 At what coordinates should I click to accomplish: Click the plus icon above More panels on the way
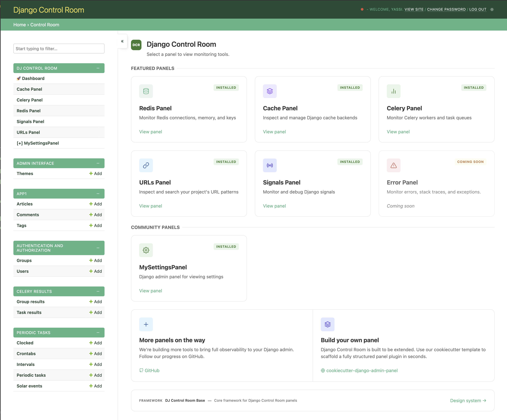[x=146, y=324]
